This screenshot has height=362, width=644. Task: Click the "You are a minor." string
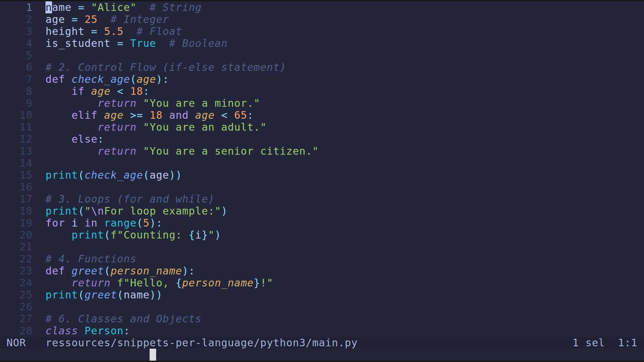[202, 103]
